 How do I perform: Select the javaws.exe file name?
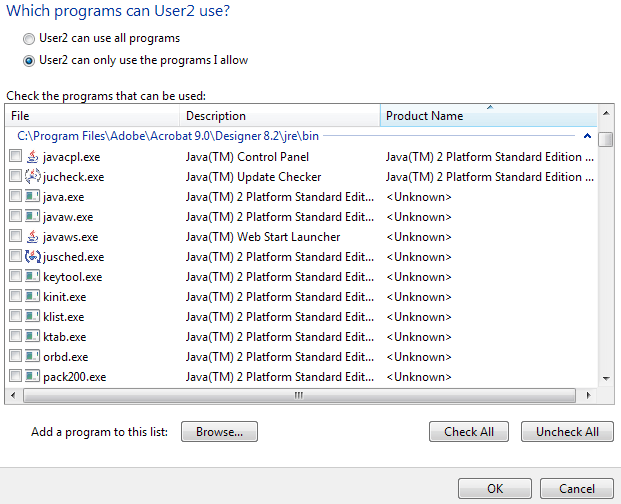point(70,237)
